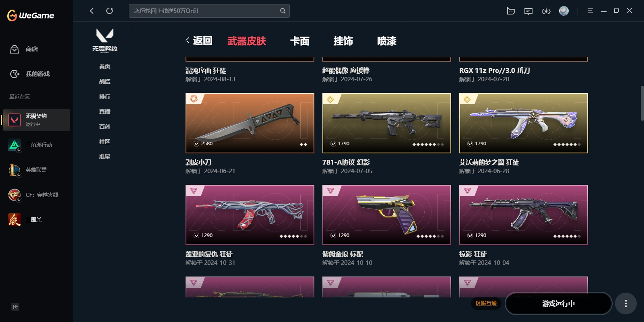This screenshot has height=322, width=644.
Task: Click the 游戏运行中 button
Action: (559, 303)
